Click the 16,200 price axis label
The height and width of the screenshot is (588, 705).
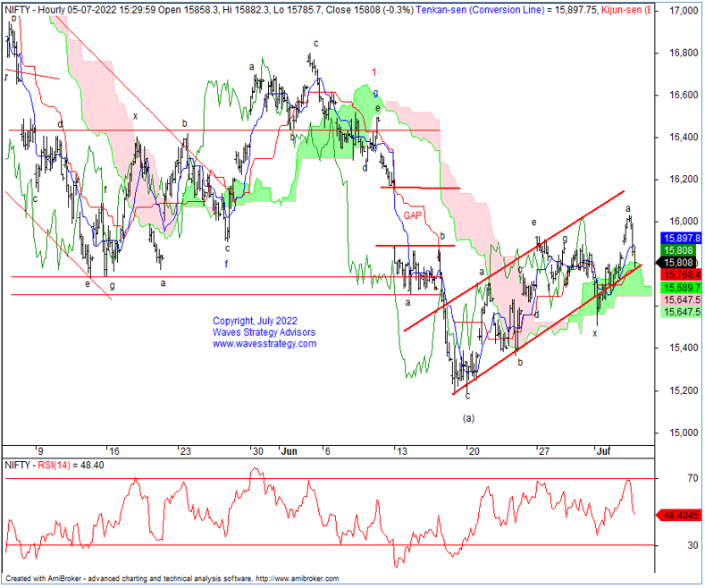[x=684, y=180]
